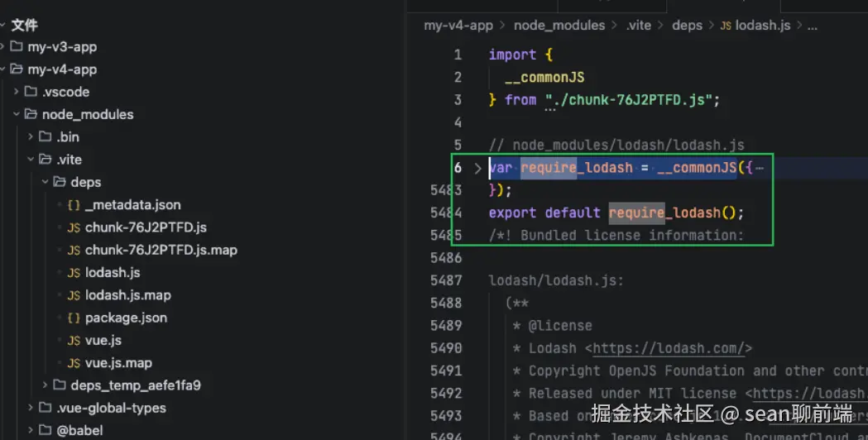Open chunk-76J2PTFD.js file
This screenshot has height=440, width=868.
[146, 227]
